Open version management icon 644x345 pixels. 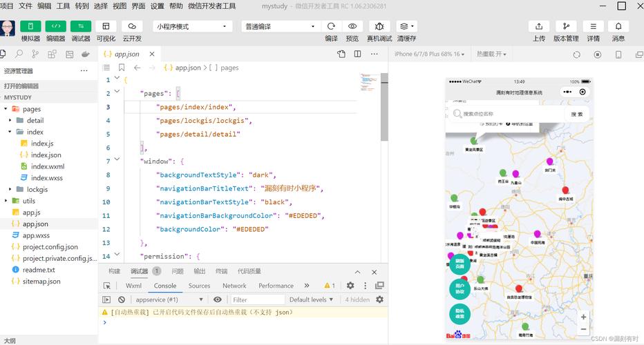566,26
